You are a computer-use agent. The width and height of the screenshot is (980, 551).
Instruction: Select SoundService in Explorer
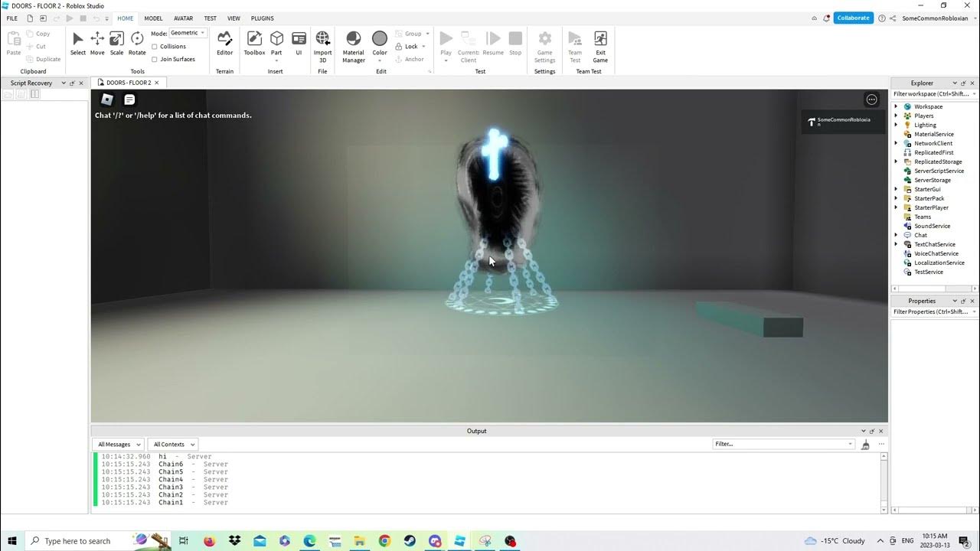[932, 226]
